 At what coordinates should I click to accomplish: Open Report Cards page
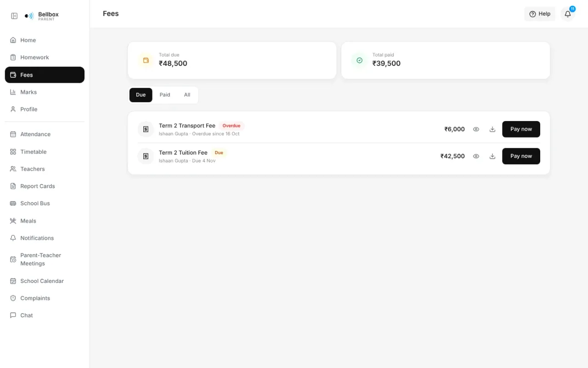[45, 186]
